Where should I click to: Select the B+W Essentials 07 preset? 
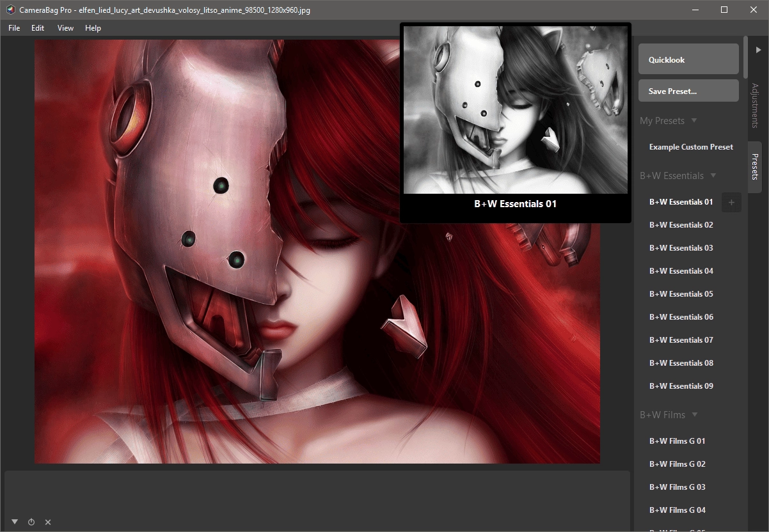[x=681, y=340]
